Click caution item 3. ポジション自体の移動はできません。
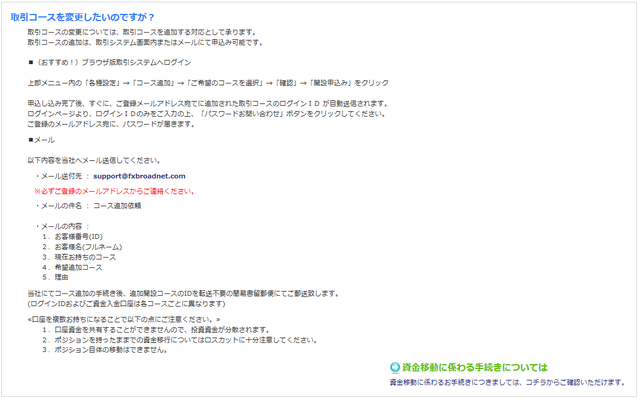The width and height of the screenshot is (640, 398). (x=105, y=350)
